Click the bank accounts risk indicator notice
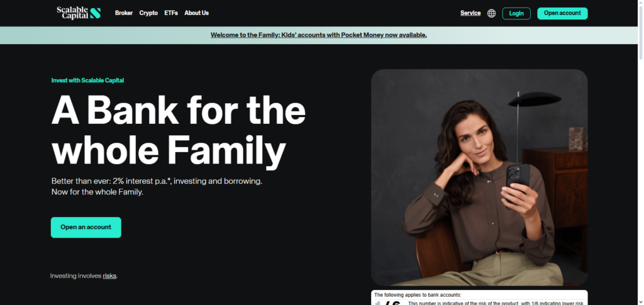The width and height of the screenshot is (644, 305). pyautogui.click(x=479, y=297)
